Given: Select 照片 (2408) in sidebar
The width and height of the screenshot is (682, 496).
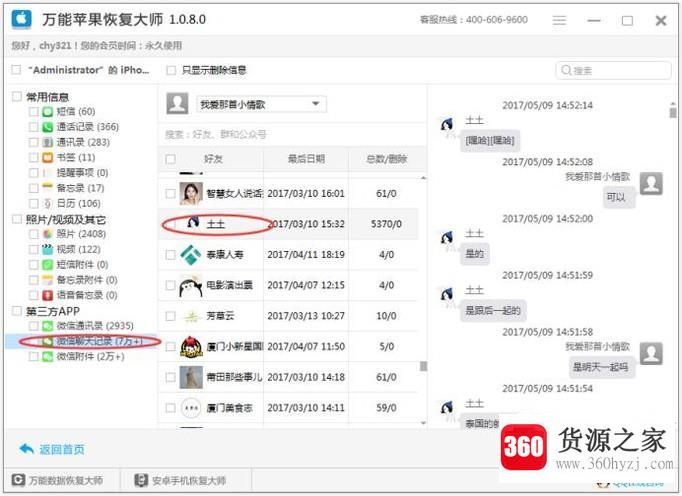Looking at the screenshot, I should (x=81, y=234).
